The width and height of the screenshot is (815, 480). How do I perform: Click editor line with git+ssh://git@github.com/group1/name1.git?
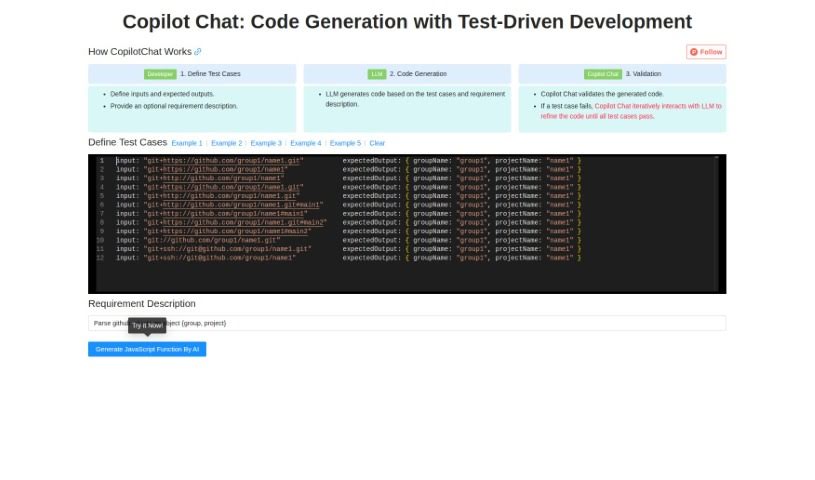pos(347,249)
